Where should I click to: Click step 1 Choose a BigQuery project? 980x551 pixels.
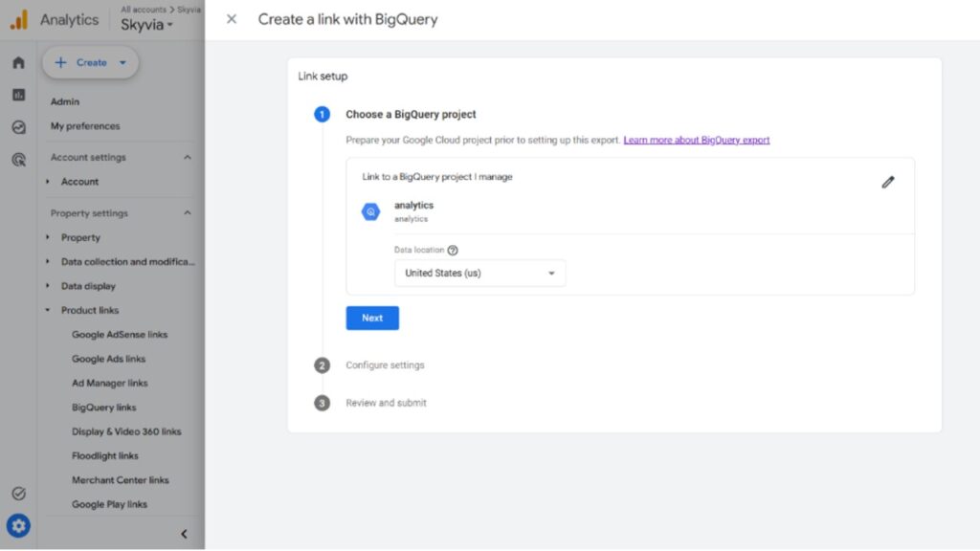(411, 115)
